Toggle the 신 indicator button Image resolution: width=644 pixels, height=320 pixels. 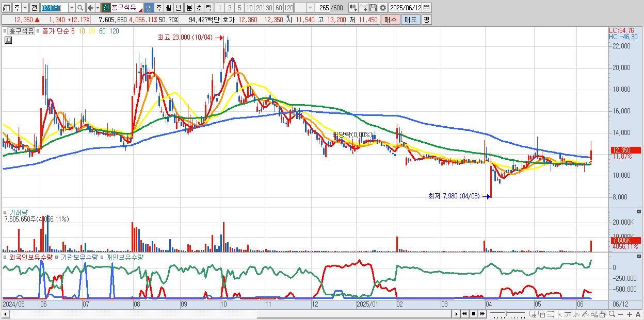pos(106,8)
